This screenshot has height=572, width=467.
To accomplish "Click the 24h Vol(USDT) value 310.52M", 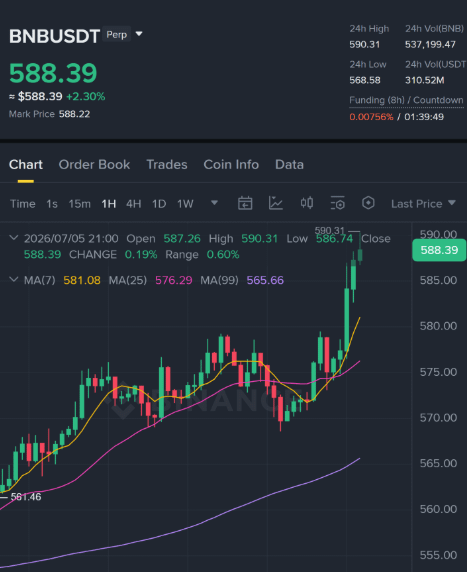I will [x=425, y=80].
